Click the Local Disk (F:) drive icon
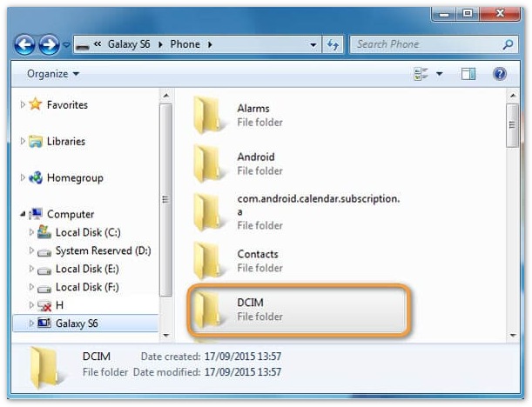This screenshot has height=407, width=532. click(44, 289)
